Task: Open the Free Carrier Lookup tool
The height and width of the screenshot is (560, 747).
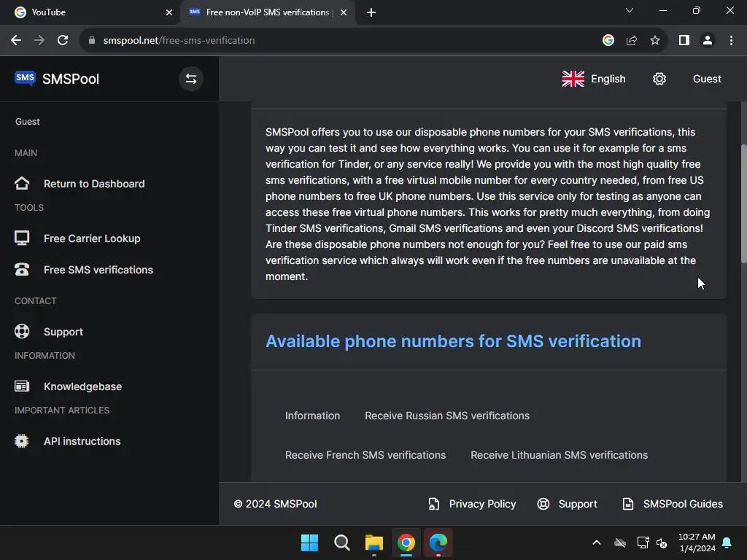Action: 92,238
